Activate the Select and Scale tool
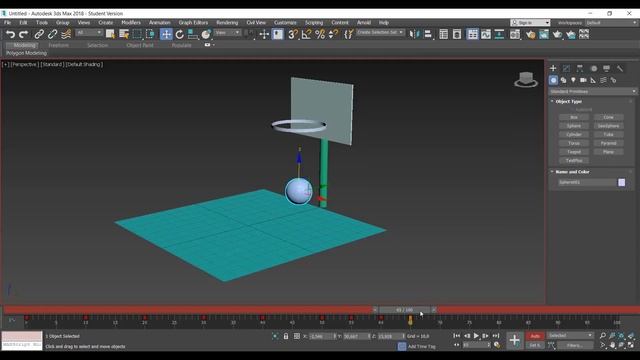 [x=193, y=34]
